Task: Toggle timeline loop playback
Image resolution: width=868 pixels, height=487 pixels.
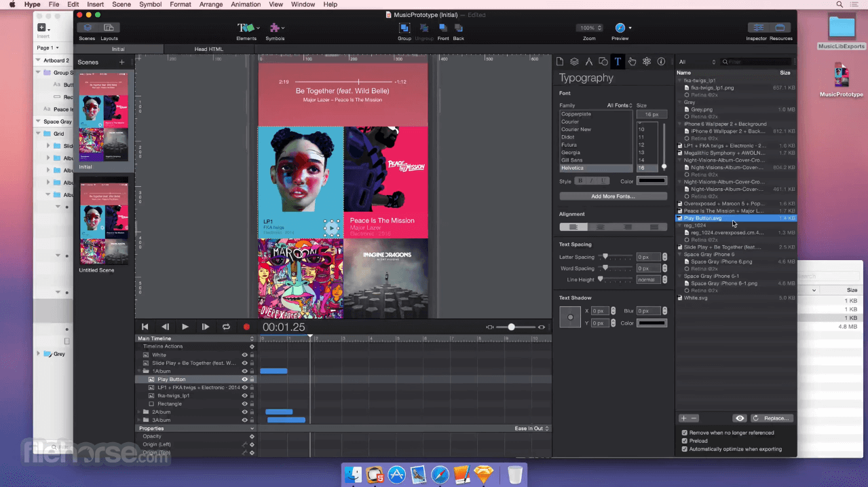Action: (x=226, y=327)
